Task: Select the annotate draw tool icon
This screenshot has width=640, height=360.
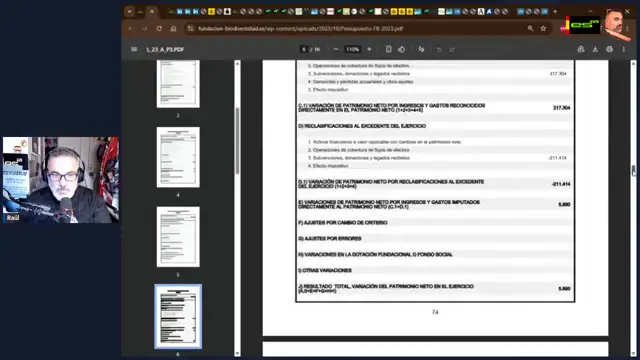Action: pos(421,49)
